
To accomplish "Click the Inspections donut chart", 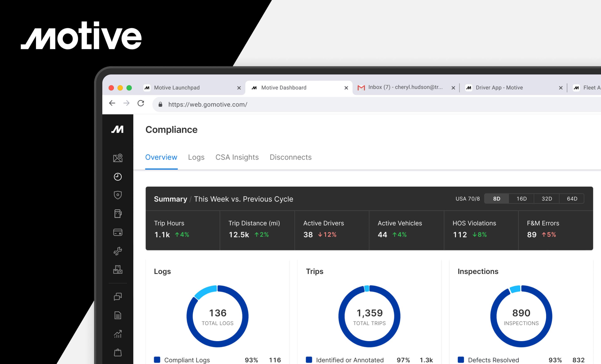I will (521, 316).
